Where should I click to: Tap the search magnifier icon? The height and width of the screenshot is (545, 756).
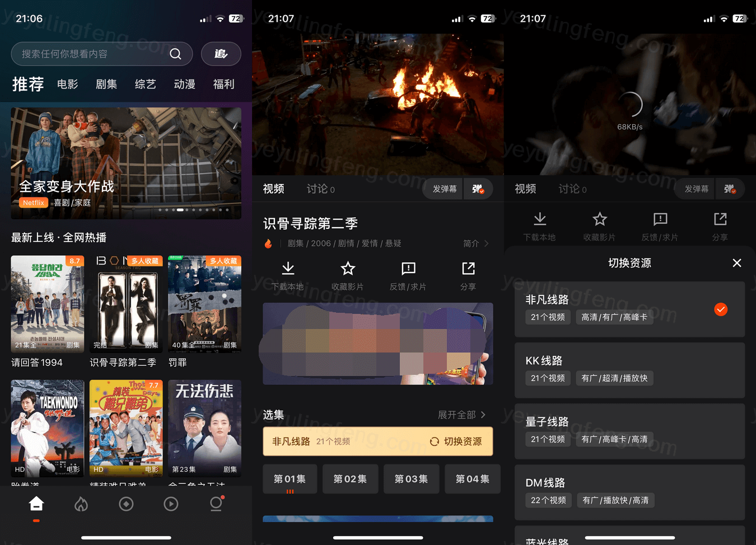pyautogui.click(x=175, y=54)
